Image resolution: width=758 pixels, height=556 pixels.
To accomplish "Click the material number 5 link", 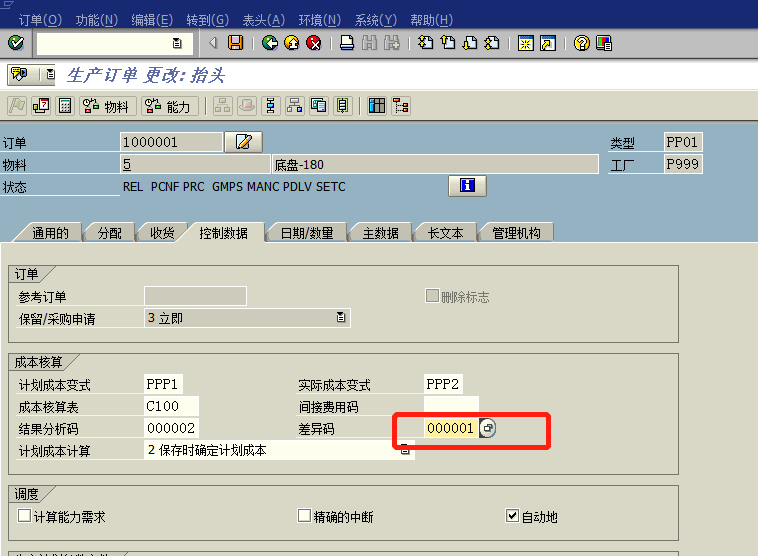I will (127, 164).
